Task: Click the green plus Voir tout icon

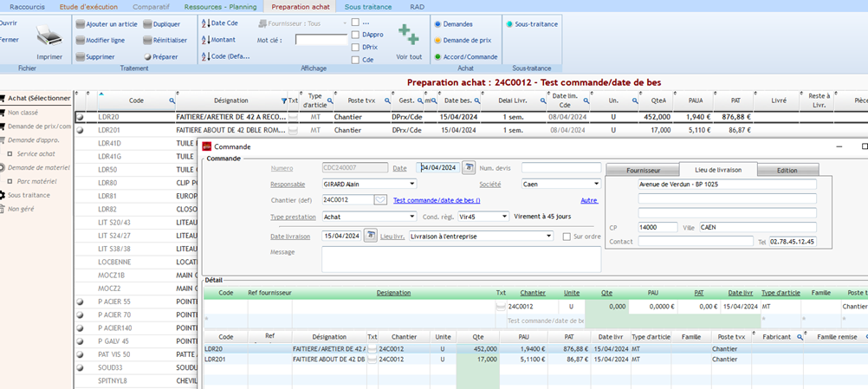Action: [408, 34]
